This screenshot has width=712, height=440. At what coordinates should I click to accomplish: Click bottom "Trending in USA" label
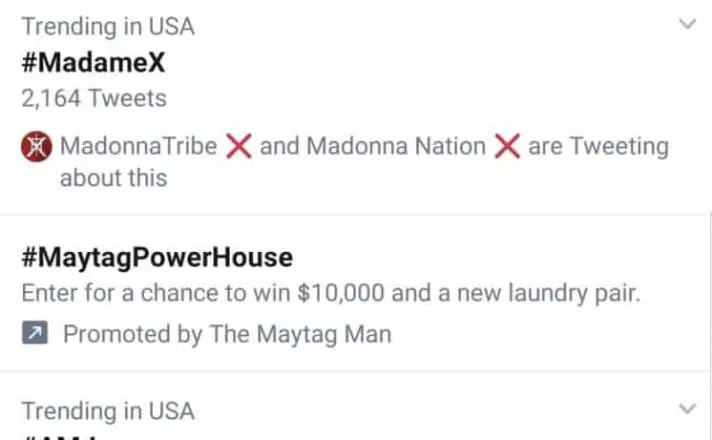point(108,411)
